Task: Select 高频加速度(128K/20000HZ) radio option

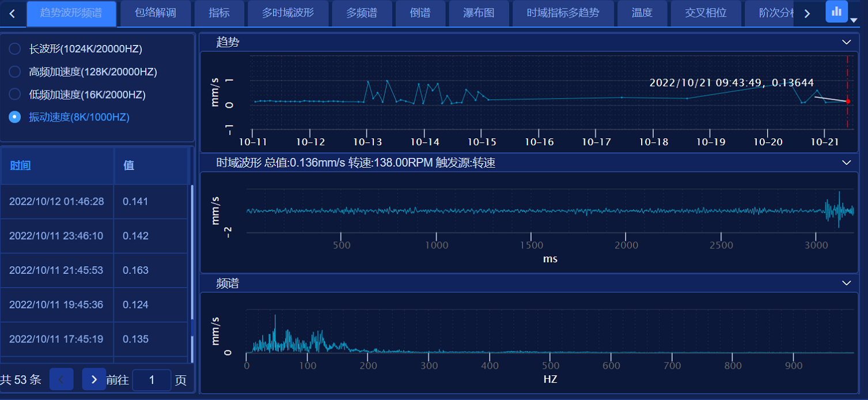Action: 15,71
